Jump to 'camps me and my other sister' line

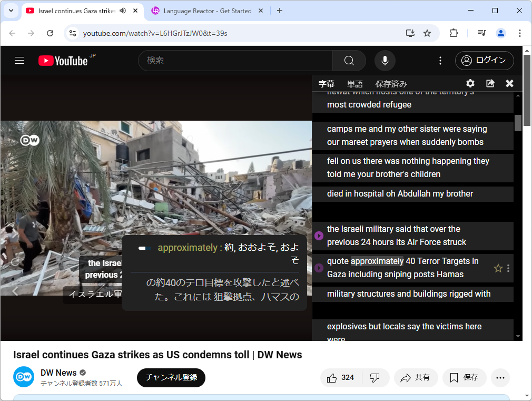click(x=412, y=135)
